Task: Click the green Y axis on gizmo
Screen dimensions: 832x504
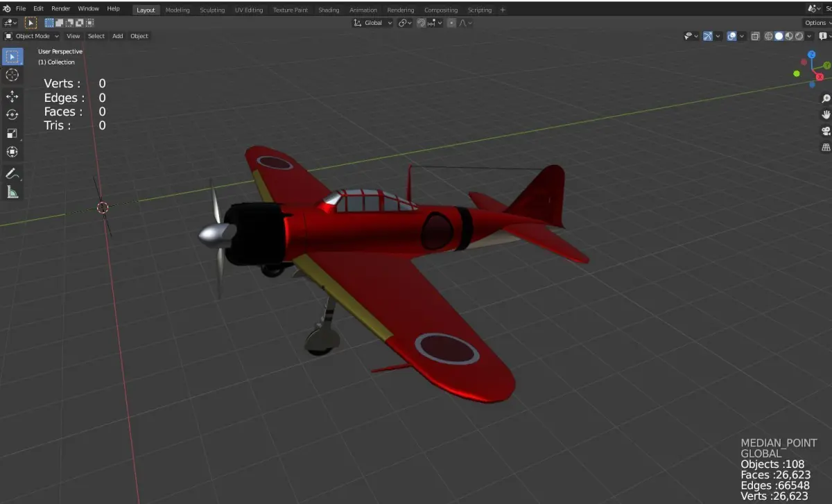Action: tap(826, 65)
